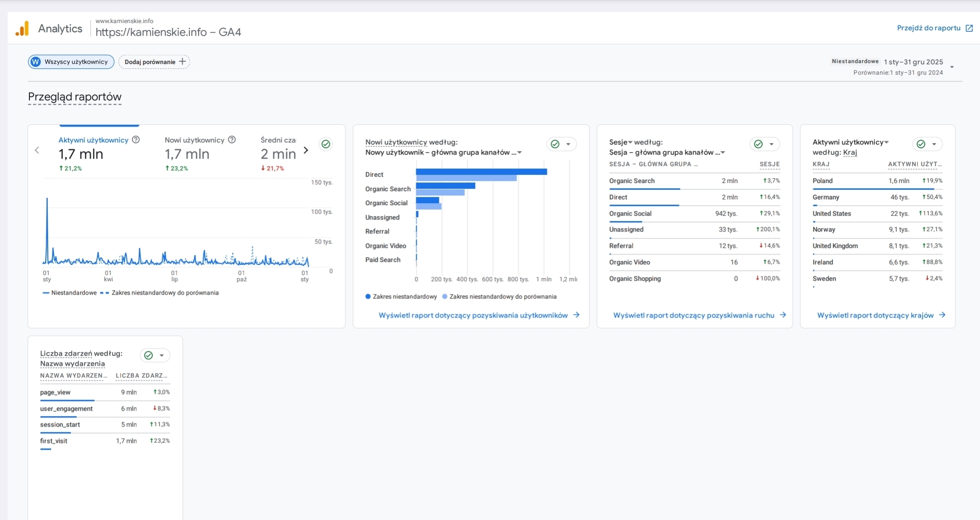Click the Google Analytics logo icon
Image resolution: width=980 pixels, height=520 pixels.
coord(22,29)
